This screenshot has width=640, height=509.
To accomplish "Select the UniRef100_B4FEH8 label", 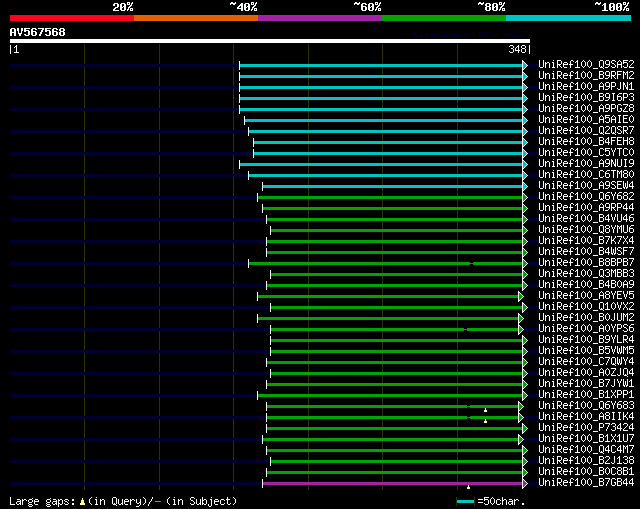I will tap(586, 141).
